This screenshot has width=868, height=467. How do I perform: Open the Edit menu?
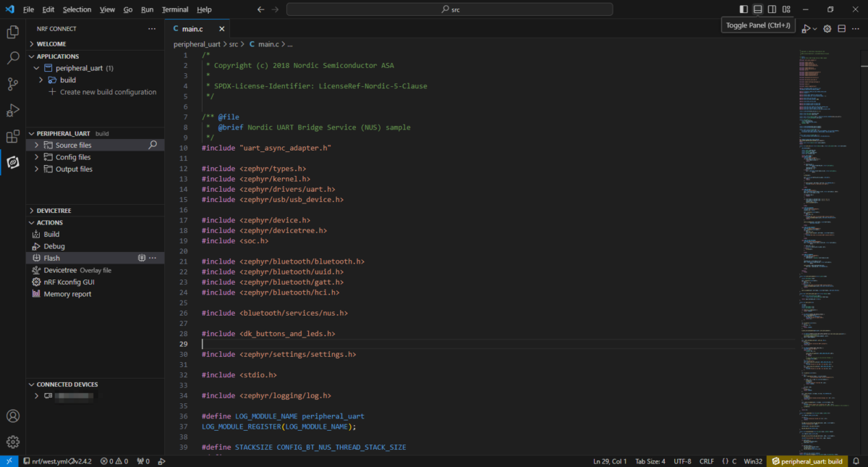(48, 9)
